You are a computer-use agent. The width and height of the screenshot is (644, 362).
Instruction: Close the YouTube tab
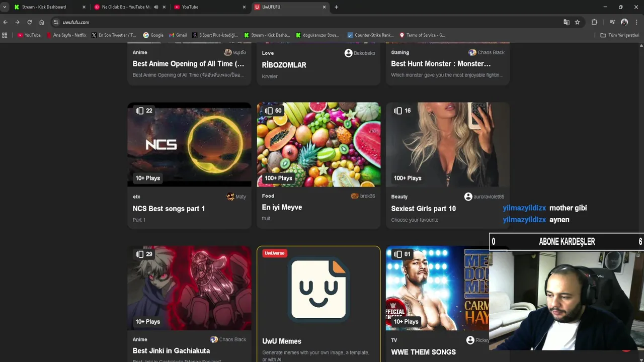[x=245, y=7]
